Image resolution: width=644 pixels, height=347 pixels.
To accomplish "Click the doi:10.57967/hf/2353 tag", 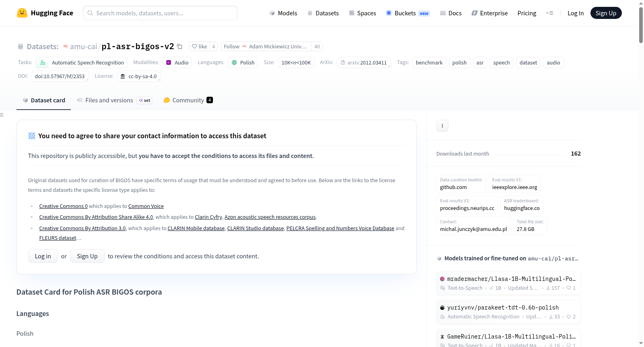I will click(x=60, y=76).
